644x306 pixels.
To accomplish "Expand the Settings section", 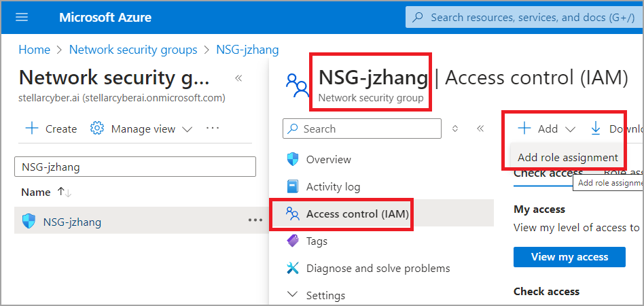I will [293, 295].
